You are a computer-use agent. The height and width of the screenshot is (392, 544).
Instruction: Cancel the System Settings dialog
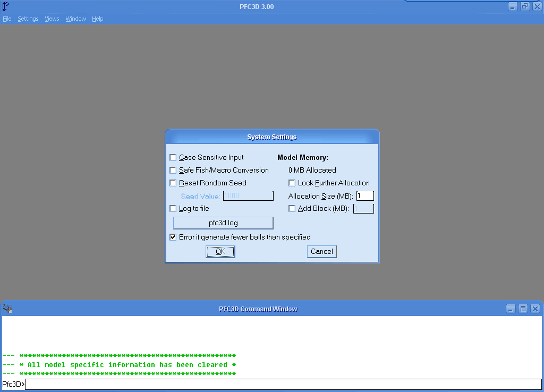click(321, 251)
